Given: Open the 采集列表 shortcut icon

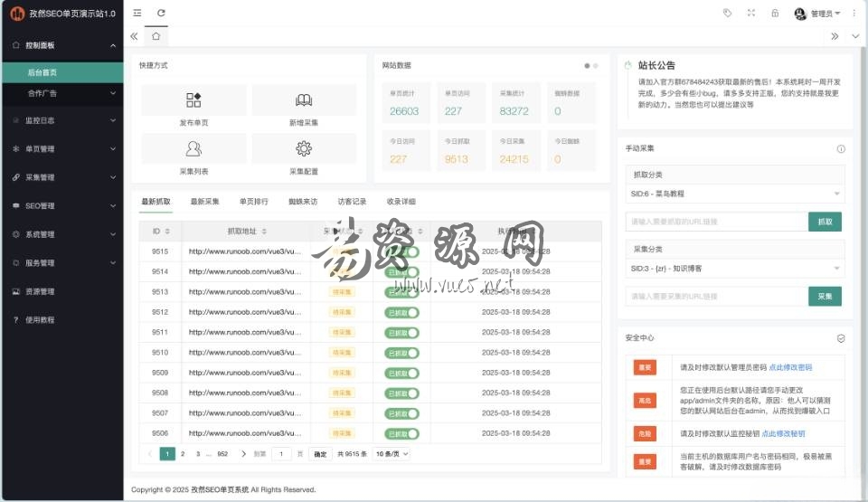Looking at the screenshot, I should point(193,149).
